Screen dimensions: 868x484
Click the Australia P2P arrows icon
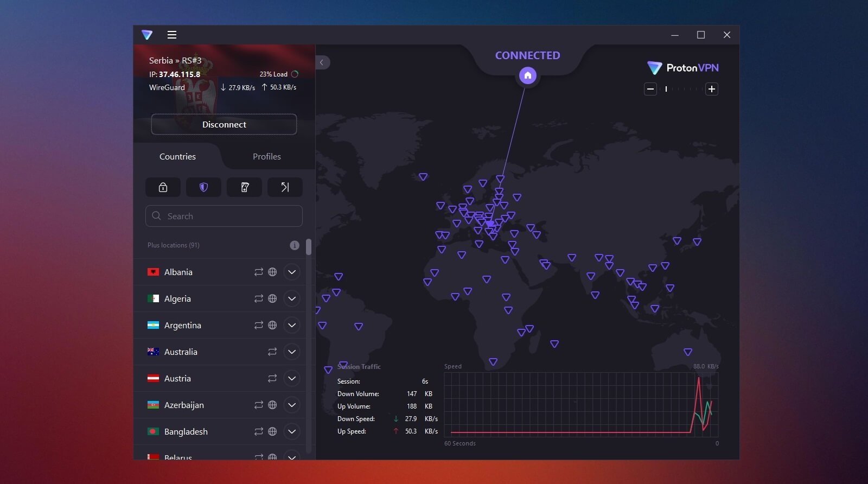(272, 352)
